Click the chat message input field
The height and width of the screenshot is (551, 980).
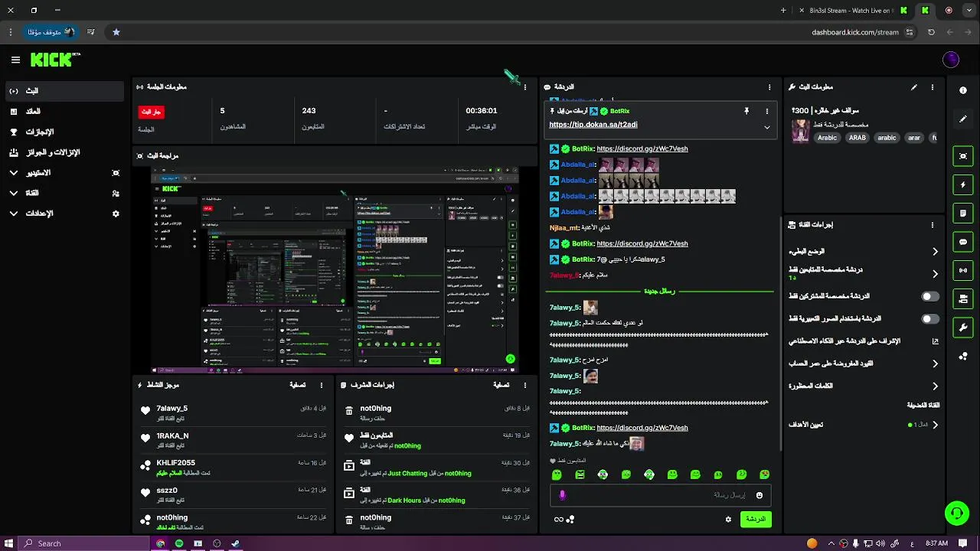point(660,495)
